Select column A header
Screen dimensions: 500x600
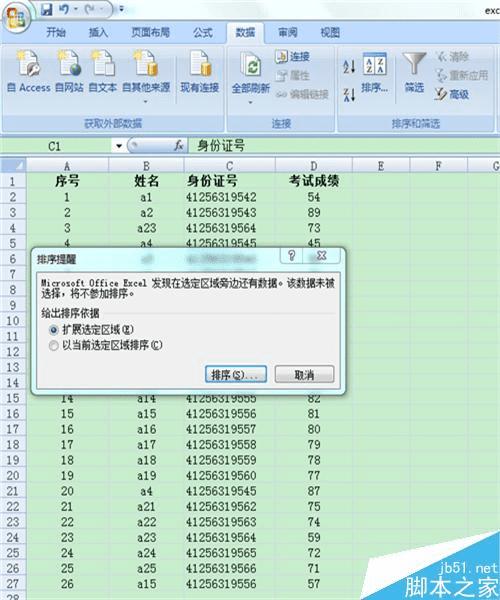pyautogui.click(x=67, y=166)
